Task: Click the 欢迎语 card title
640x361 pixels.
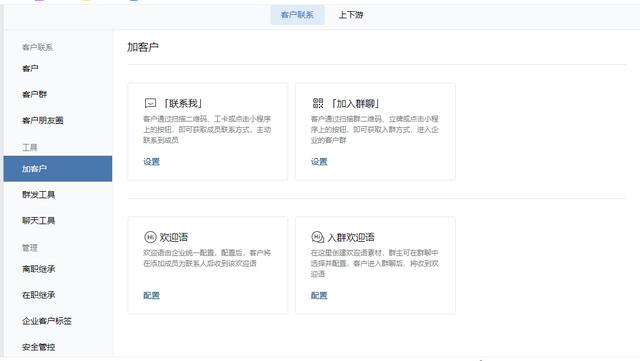Action: 174,237
